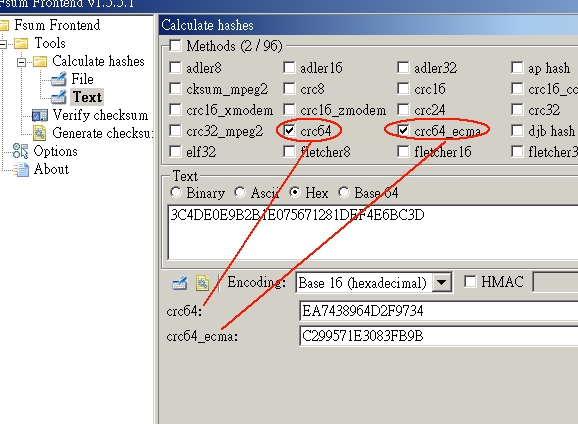578x424 pixels.
Task: Enable the adler16 checkbox
Action: [289, 67]
